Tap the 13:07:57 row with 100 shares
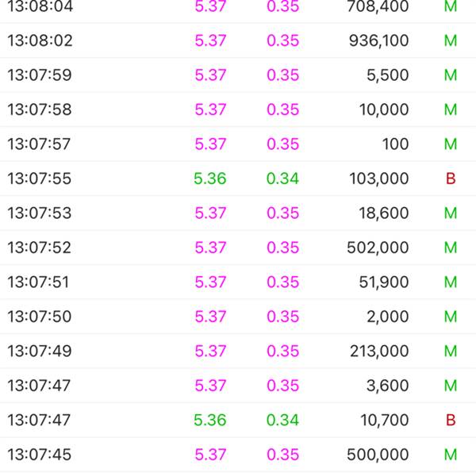This screenshot has height=476, width=476. click(238, 144)
